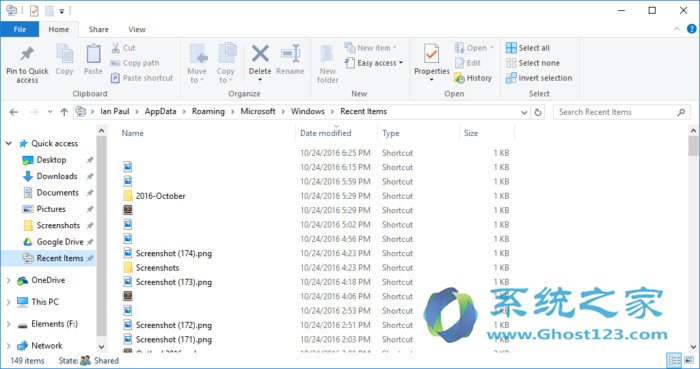Switch to the Home ribbon tab
The image size is (700, 369).
pyautogui.click(x=58, y=29)
